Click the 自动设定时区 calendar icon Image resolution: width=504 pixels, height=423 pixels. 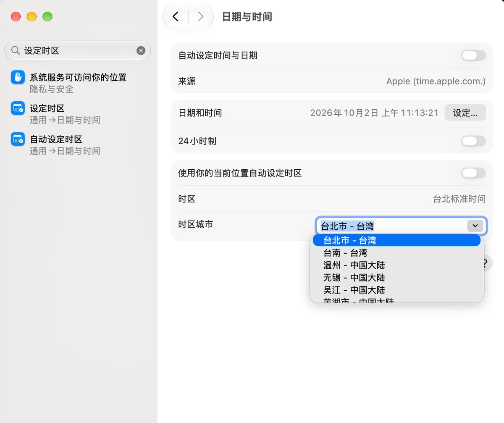(x=18, y=139)
